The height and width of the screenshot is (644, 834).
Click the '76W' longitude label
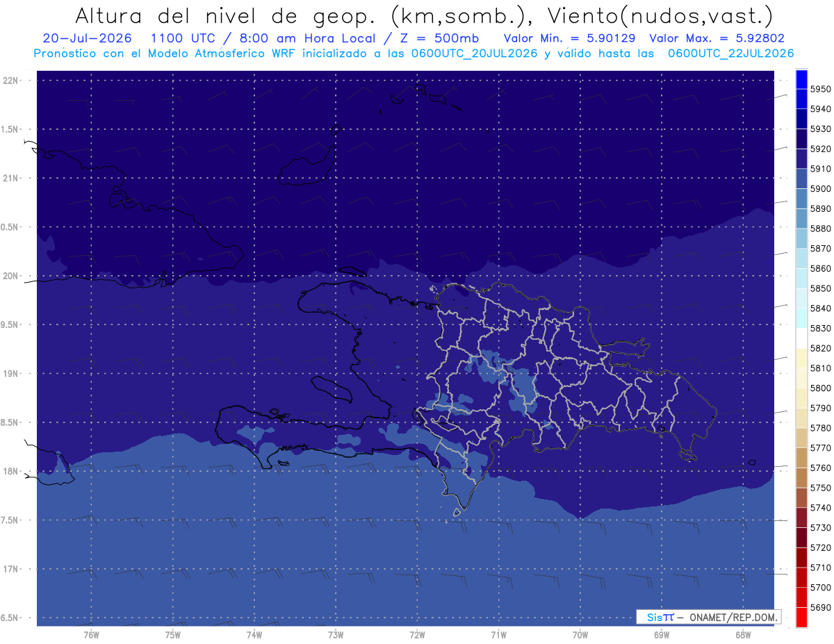91,634
